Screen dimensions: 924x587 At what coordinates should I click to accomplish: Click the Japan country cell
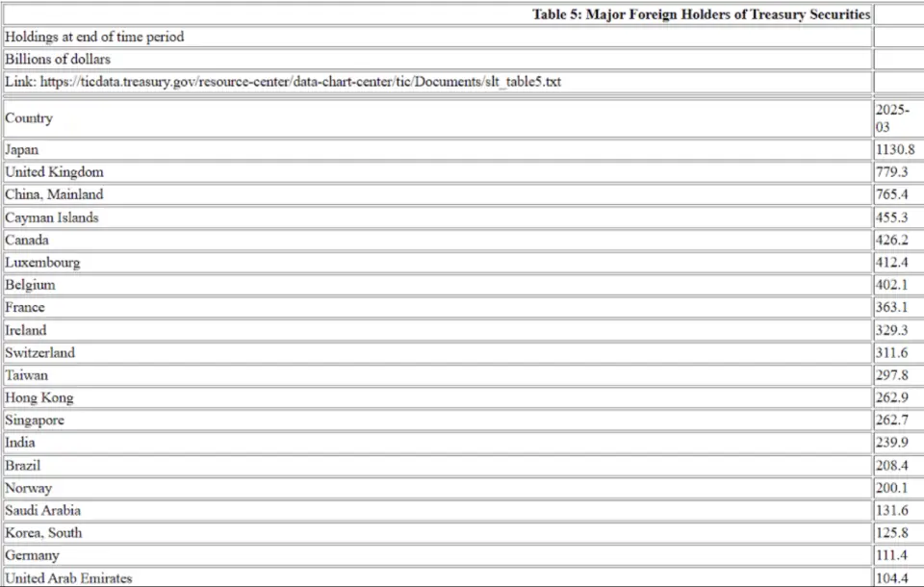(438, 150)
